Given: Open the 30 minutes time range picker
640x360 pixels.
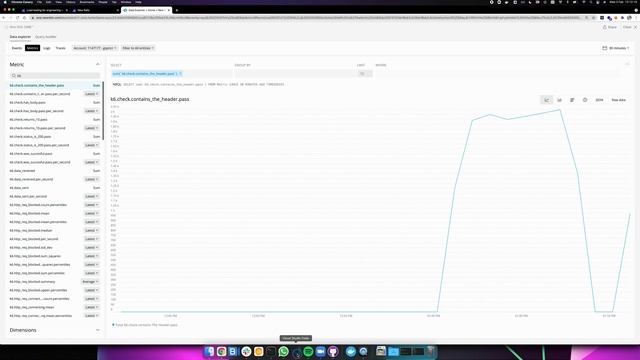Looking at the screenshot, I should pos(616,48).
